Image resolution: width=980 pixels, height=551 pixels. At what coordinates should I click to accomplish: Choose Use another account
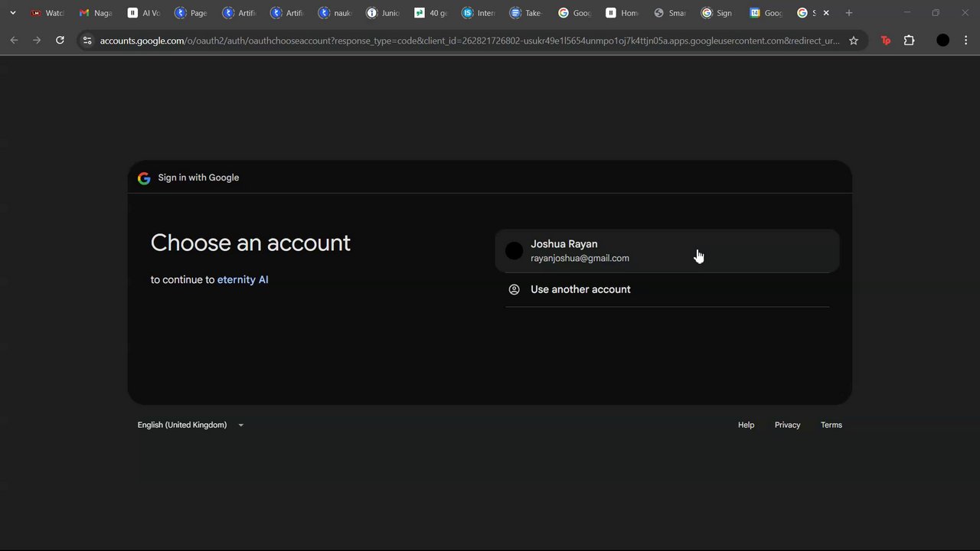click(668, 289)
